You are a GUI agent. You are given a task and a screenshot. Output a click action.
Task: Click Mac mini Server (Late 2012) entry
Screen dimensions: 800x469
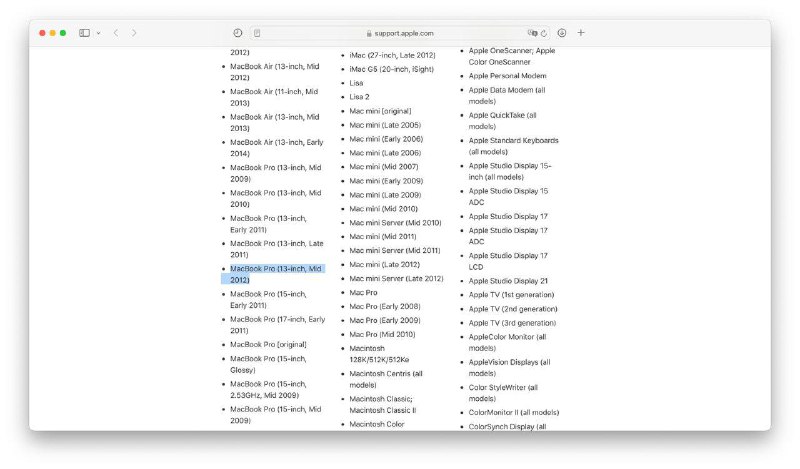tap(395, 278)
